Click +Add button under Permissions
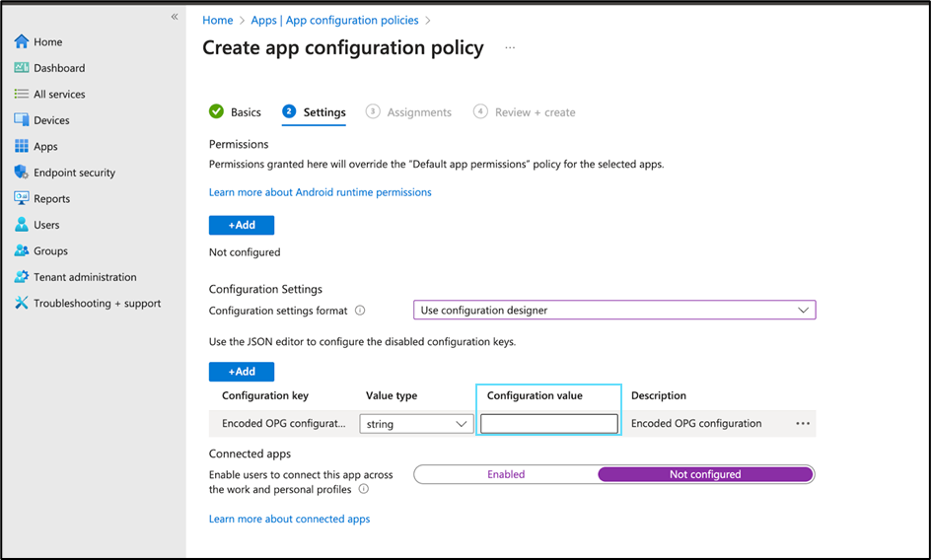This screenshot has height=560, width=931. coord(242,226)
